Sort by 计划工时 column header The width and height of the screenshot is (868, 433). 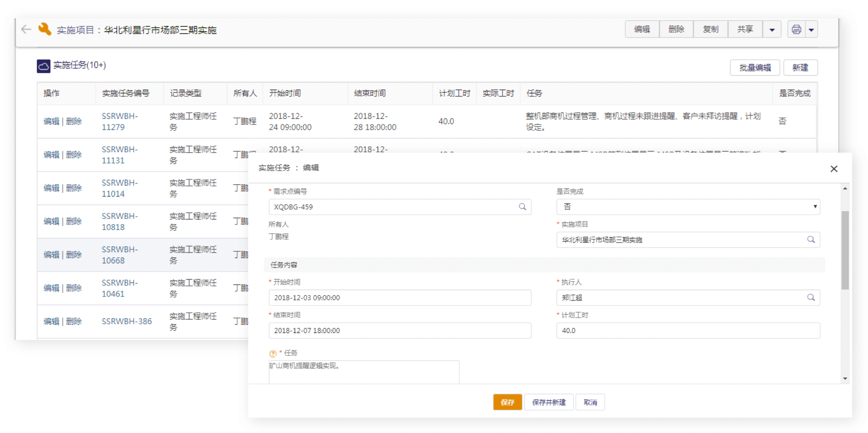pyautogui.click(x=455, y=93)
